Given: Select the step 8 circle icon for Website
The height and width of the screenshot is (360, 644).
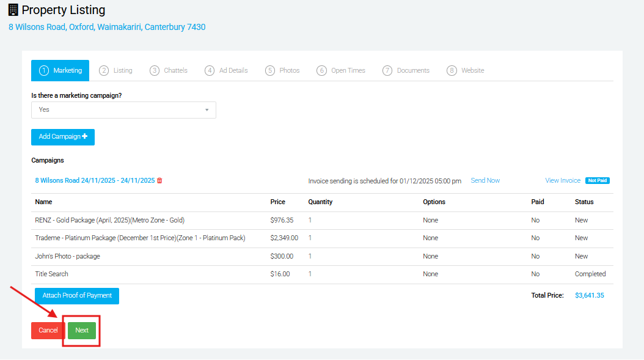Looking at the screenshot, I should pos(452,71).
